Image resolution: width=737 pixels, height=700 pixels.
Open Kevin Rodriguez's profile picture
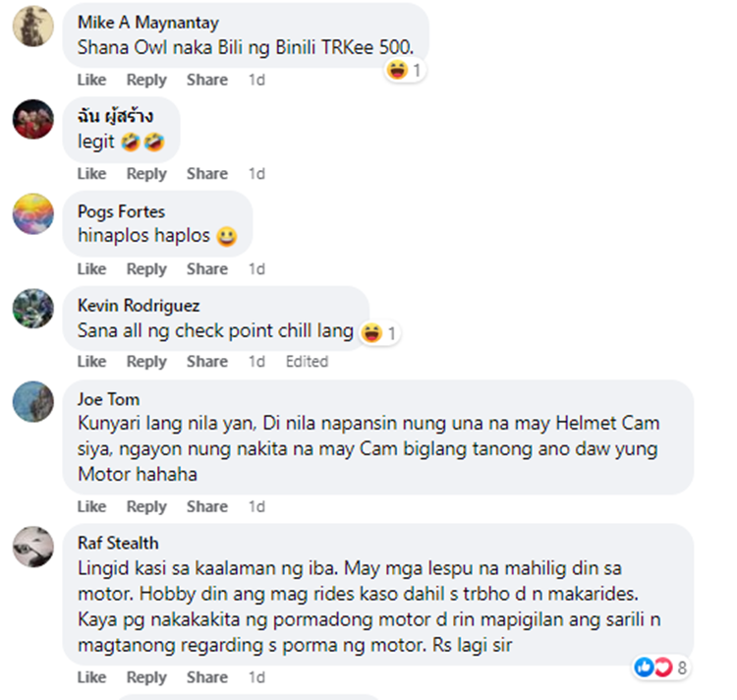point(32,309)
